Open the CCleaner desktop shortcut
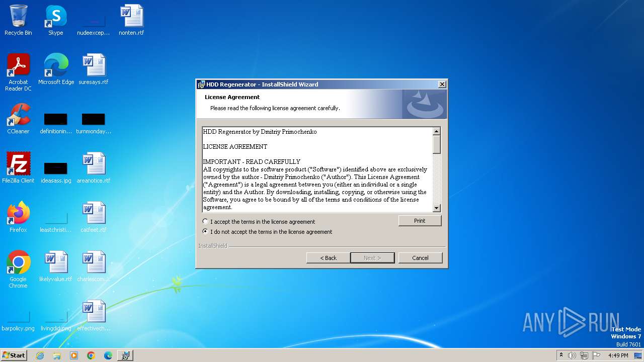Screen dimensions: 644x362 point(18,119)
